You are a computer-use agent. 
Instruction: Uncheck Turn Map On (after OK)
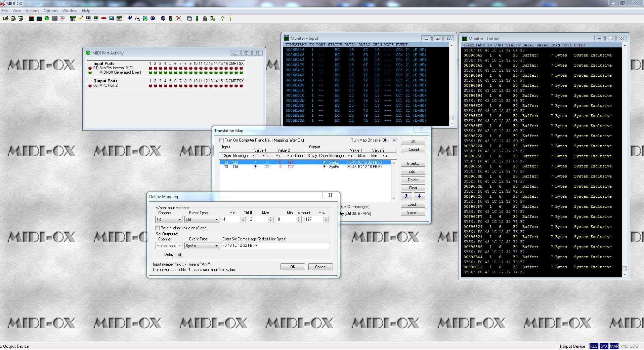coord(394,140)
